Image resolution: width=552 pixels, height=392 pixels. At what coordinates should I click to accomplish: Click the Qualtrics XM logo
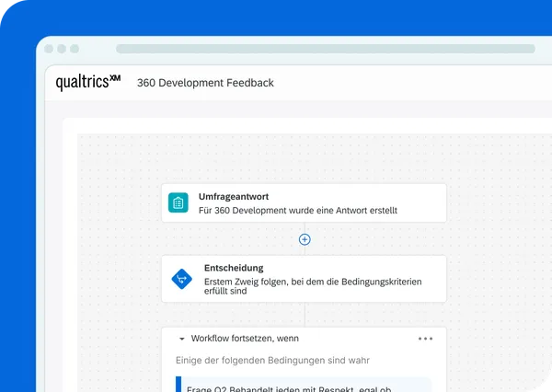click(x=88, y=82)
